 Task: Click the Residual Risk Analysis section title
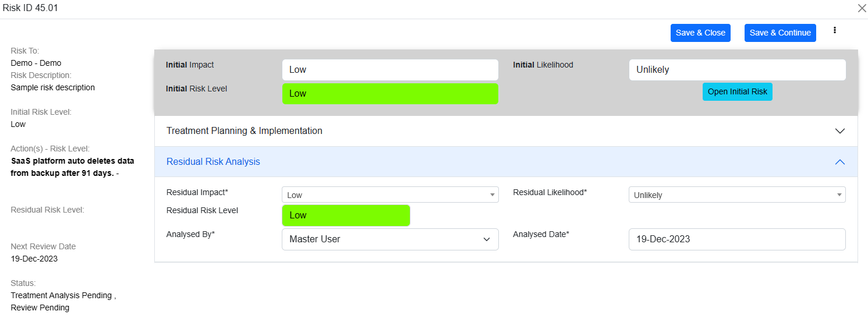[x=213, y=162]
